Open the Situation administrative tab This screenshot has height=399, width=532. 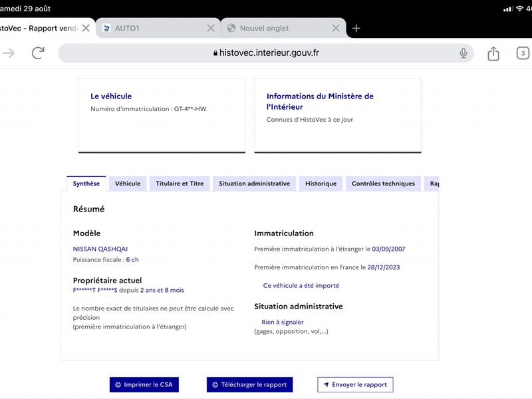point(254,184)
